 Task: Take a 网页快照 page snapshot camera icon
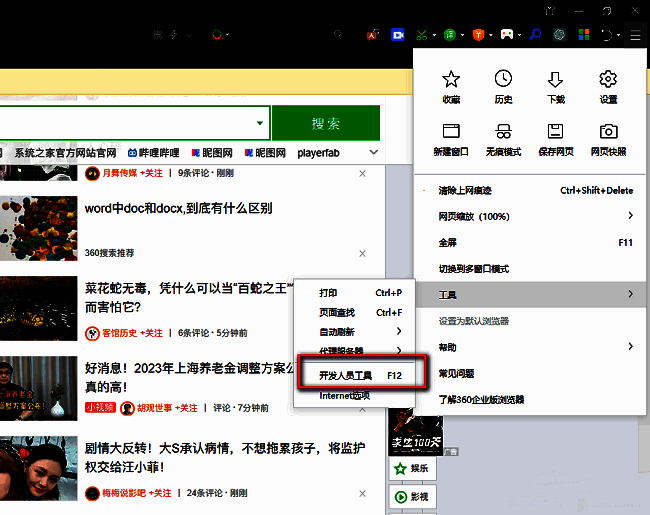[608, 131]
